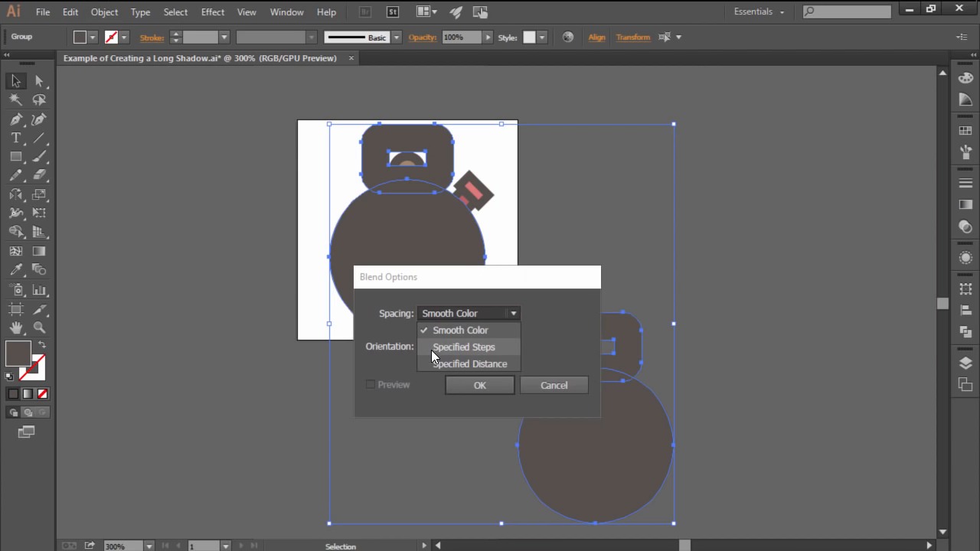
Task: Select the Type tool
Action: coord(16,138)
